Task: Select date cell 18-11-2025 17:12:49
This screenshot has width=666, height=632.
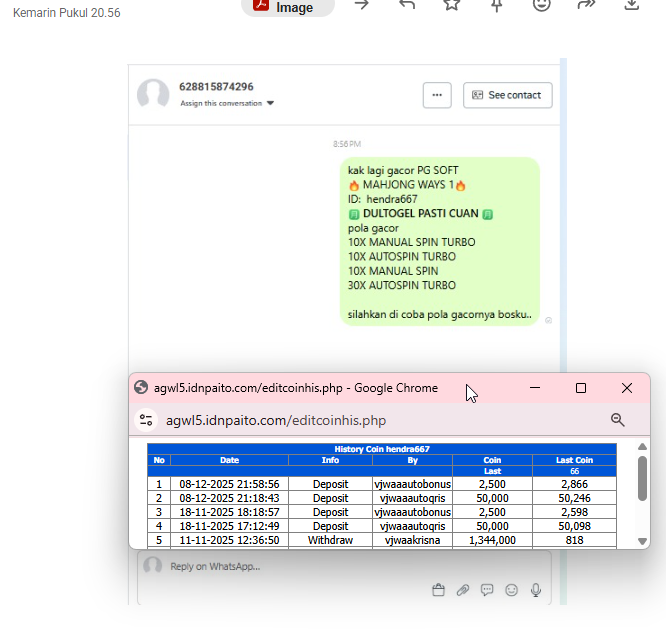Action: [x=229, y=526]
